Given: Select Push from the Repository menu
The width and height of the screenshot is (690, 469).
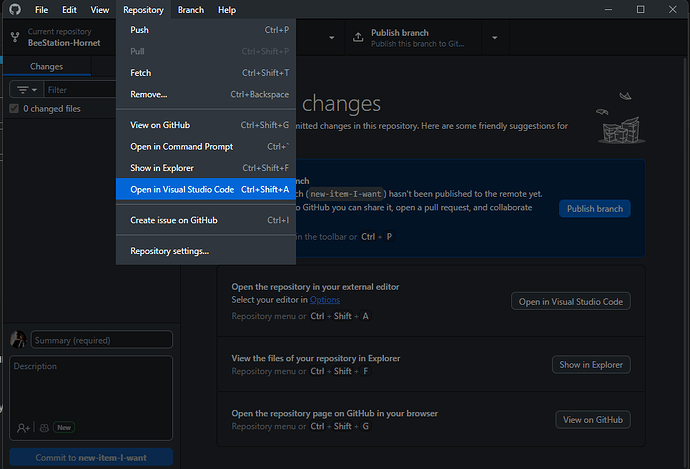Looking at the screenshot, I should pos(206,30).
